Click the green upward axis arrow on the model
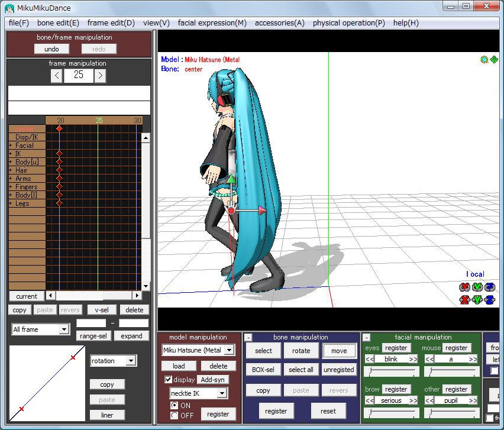Image resolution: width=504 pixels, height=430 pixels. (231, 179)
